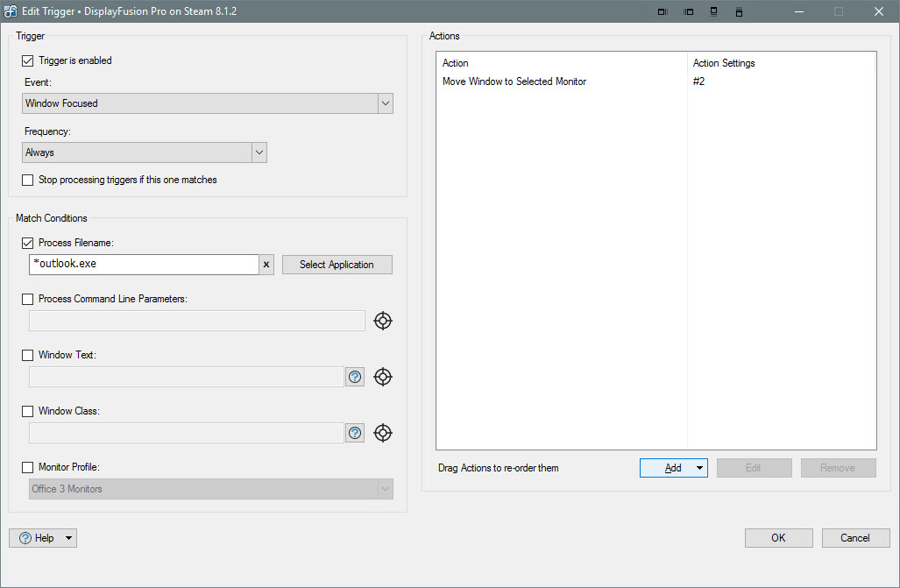Click the fourth DisplayFusion title bar icon
This screenshot has height=588, width=900.
pos(739,11)
